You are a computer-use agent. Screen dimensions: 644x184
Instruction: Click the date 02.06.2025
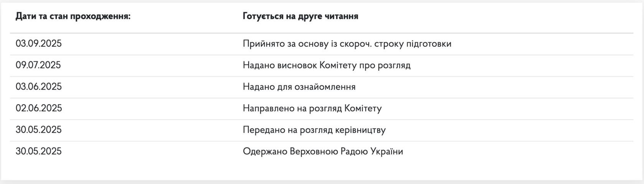click(x=39, y=108)
